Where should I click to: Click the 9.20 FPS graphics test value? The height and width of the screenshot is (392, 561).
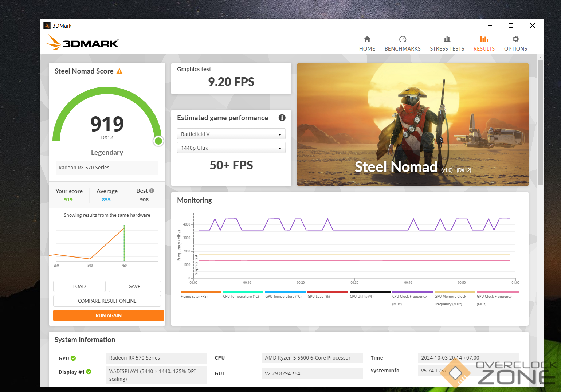tap(231, 82)
